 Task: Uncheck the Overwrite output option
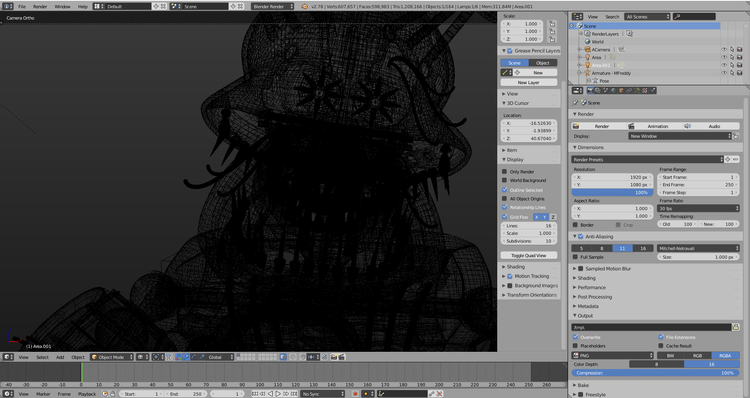[x=575, y=337]
